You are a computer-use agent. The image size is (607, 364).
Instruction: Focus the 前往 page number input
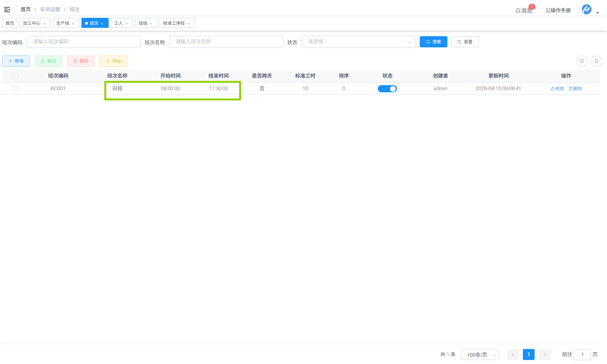(582, 354)
